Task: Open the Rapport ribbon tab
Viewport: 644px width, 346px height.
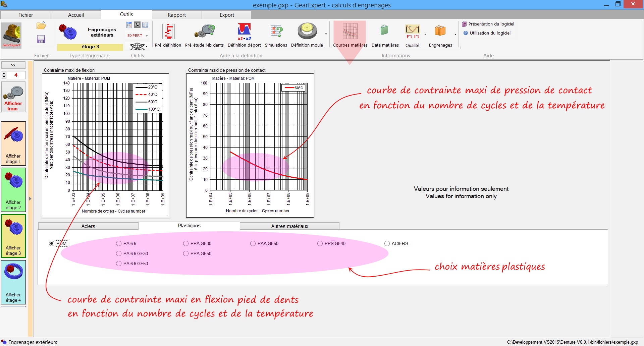Action: pos(177,15)
